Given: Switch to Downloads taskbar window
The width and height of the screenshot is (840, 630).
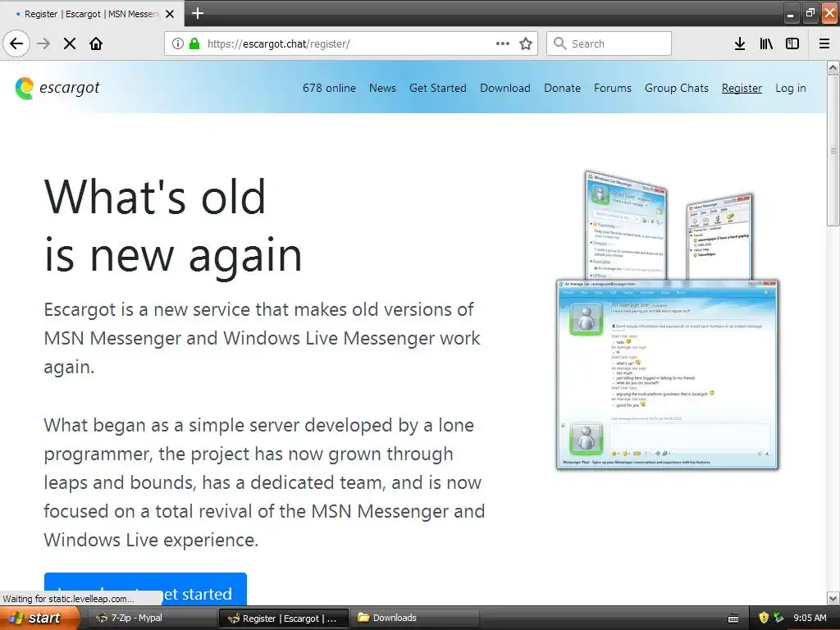Looking at the screenshot, I should pos(413,618).
